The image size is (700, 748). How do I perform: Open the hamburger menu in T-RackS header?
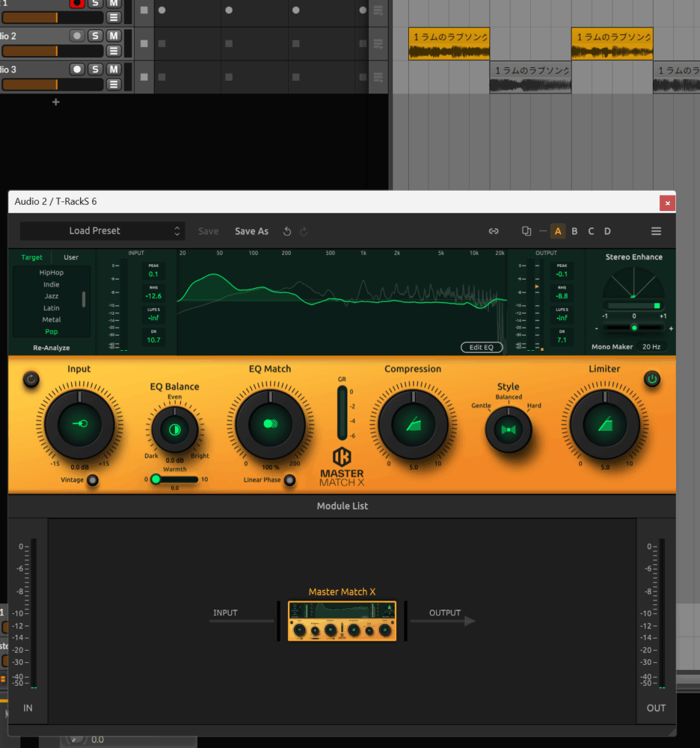(656, 231)
